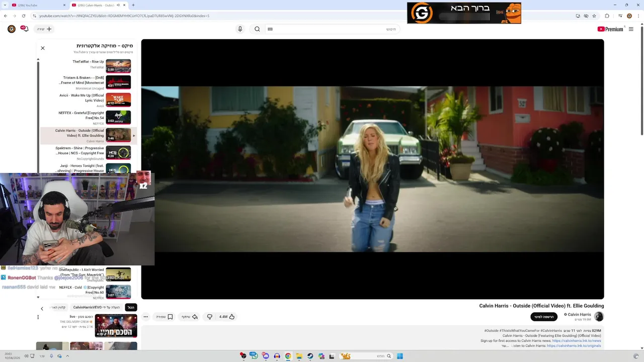Screen dimensions: 644x362
Task: Click the crossed-eye tracking protection icon
Action: [586, 16]
